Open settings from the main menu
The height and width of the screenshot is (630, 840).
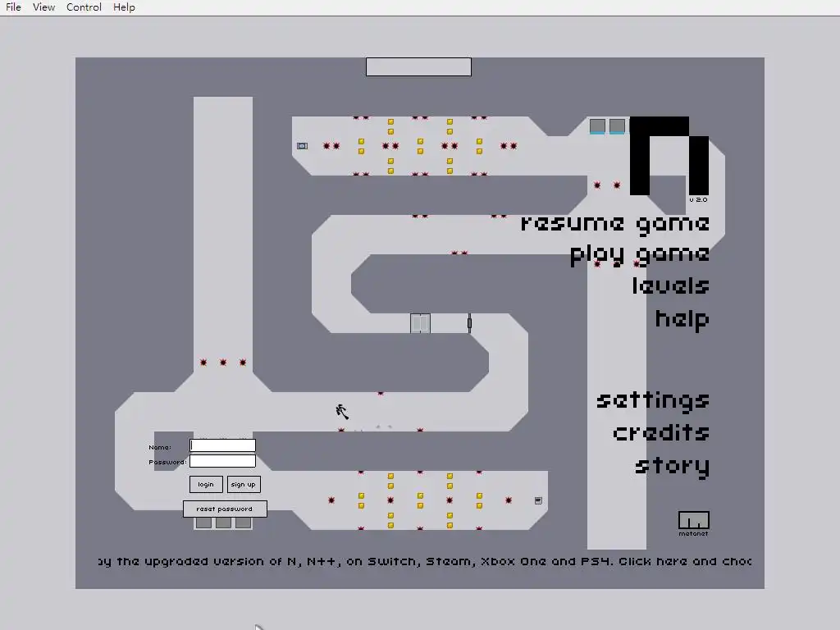pyautogui.click(x=653, y=401)
